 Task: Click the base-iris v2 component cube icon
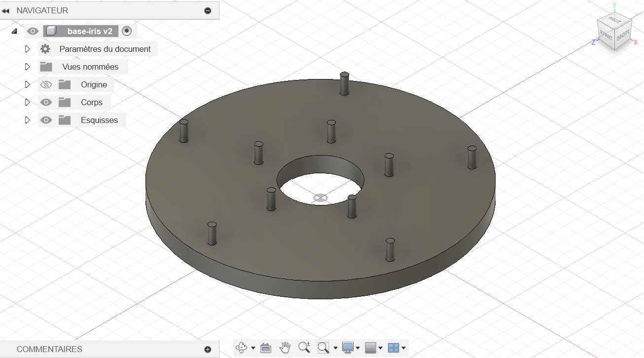click(50, 31)
